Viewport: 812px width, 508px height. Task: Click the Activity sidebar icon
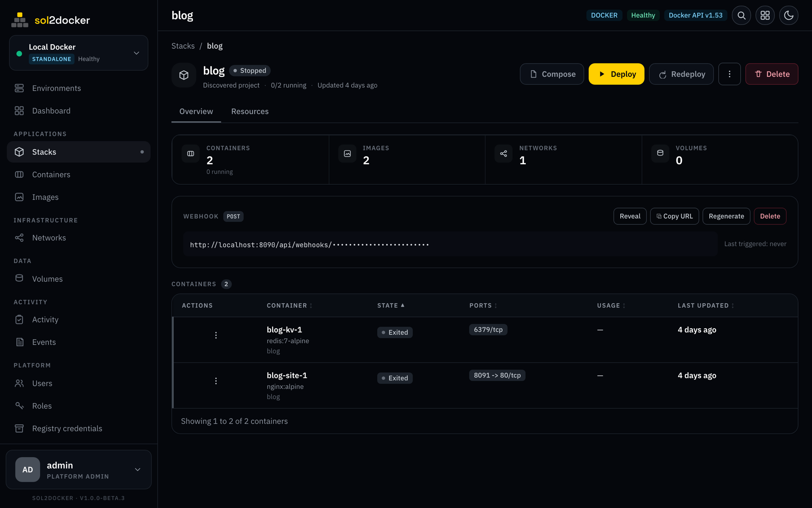[19, 319]
